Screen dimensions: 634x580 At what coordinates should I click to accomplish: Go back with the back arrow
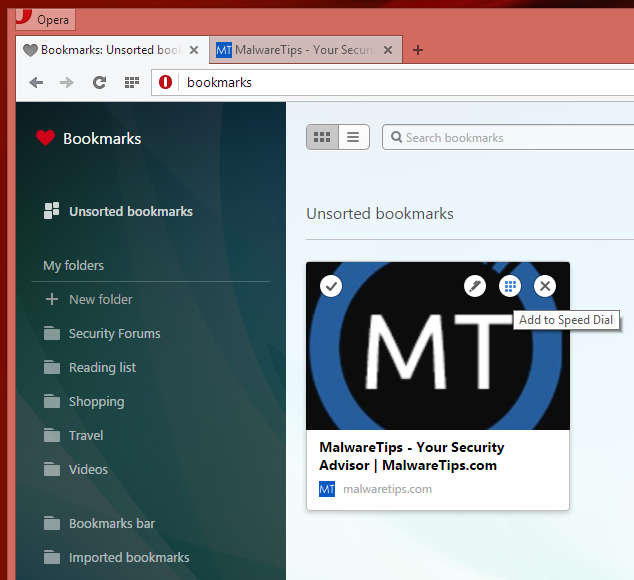point(36,83)
